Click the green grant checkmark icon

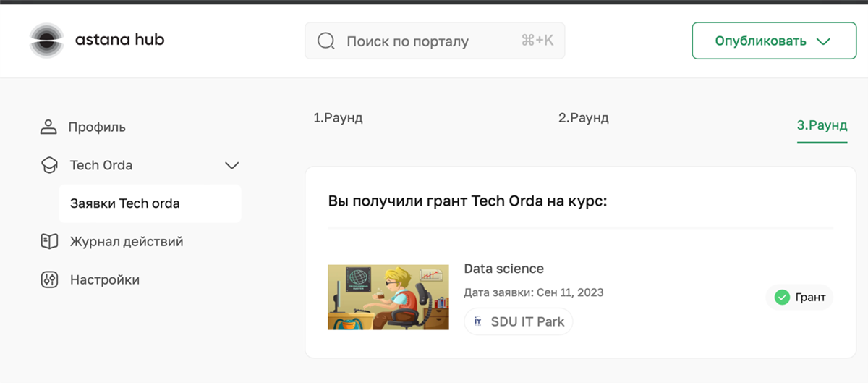coord(781,297)
